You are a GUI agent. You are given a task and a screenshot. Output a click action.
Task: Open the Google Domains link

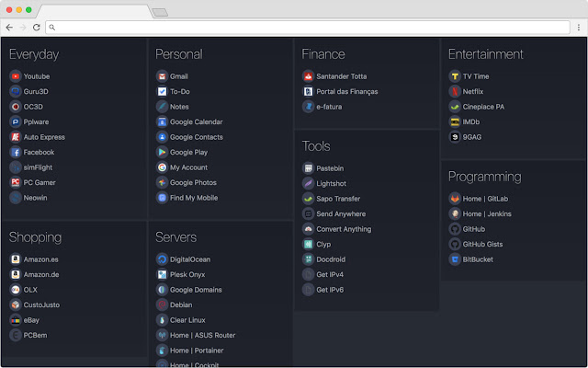196,290
